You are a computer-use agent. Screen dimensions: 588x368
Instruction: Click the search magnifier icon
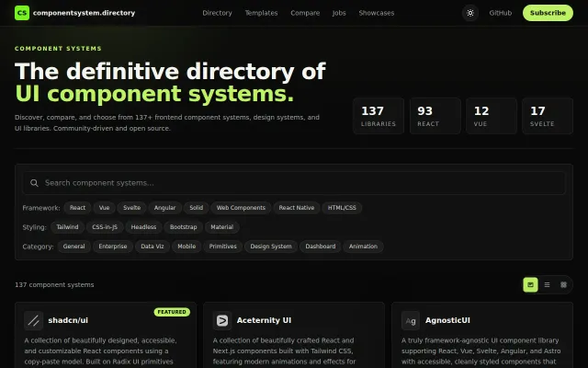(x=34, y=183)
